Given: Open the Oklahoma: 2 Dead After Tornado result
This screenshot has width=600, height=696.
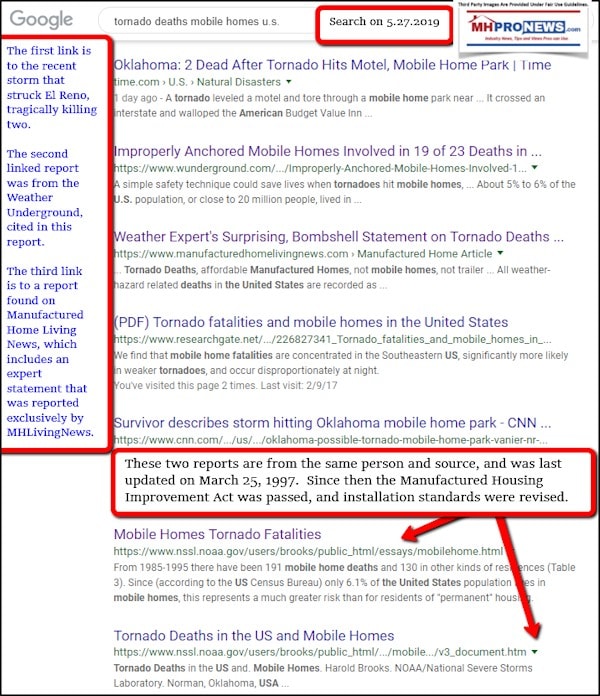Looking at the screenshot, I should (x=332, y=65).
